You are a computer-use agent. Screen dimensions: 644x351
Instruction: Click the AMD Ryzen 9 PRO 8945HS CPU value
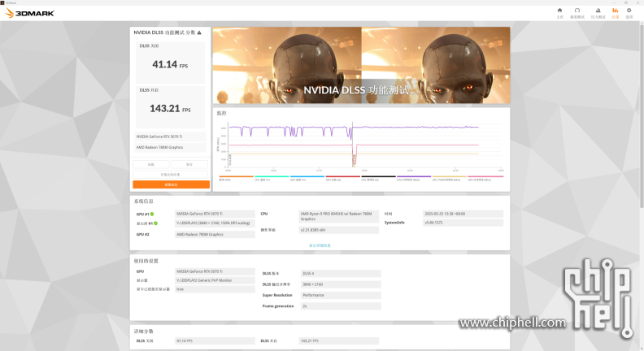pos(339,216)
